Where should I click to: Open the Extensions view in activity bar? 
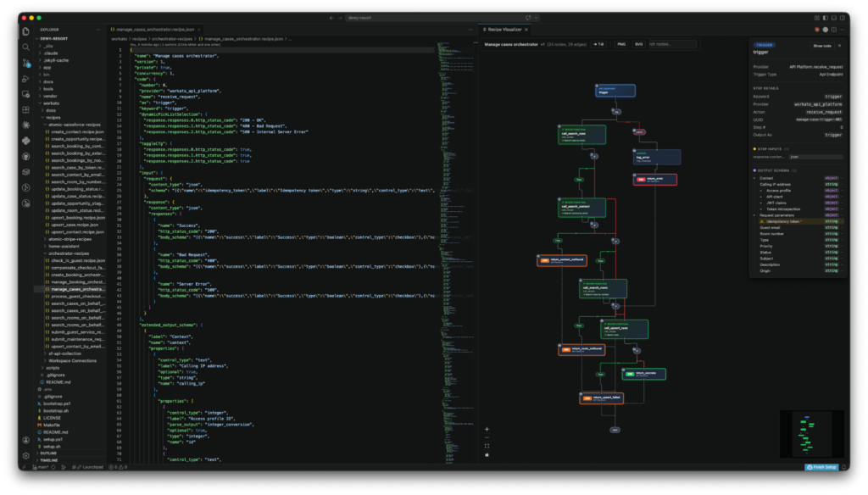tap(26, 109)
